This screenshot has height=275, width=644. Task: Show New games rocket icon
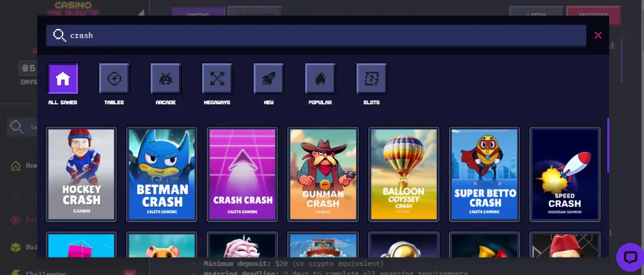click(269, 79)
